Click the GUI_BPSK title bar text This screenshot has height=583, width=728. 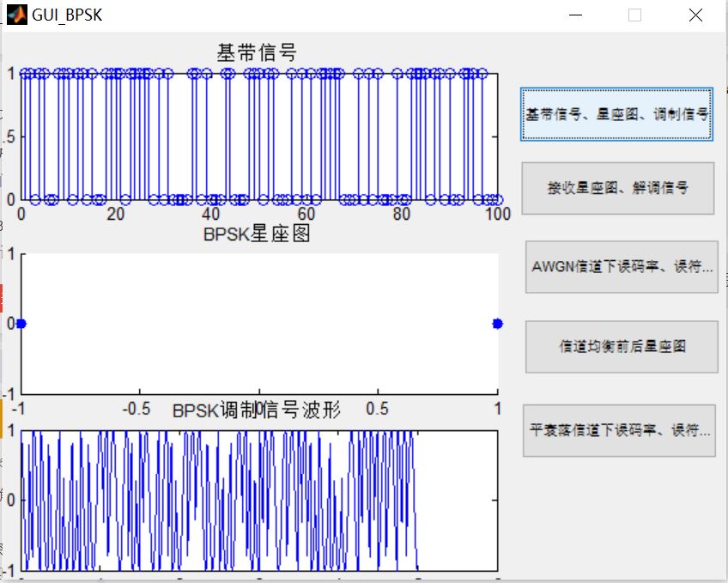coord(65,14)
